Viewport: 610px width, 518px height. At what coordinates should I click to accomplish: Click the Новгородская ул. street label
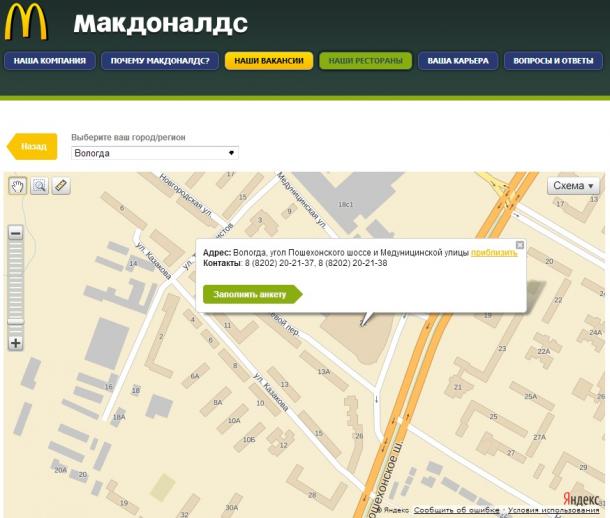click(x=186, y=195)
